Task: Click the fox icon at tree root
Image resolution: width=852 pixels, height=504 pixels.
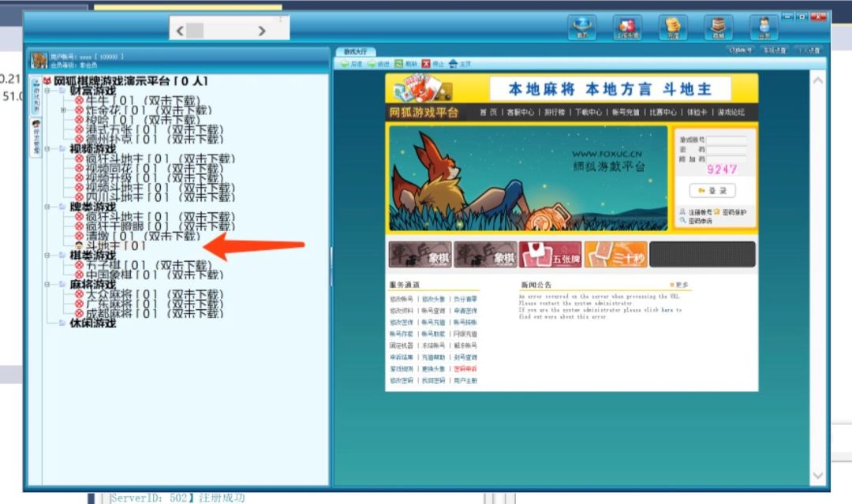Action: coord(47,81)
